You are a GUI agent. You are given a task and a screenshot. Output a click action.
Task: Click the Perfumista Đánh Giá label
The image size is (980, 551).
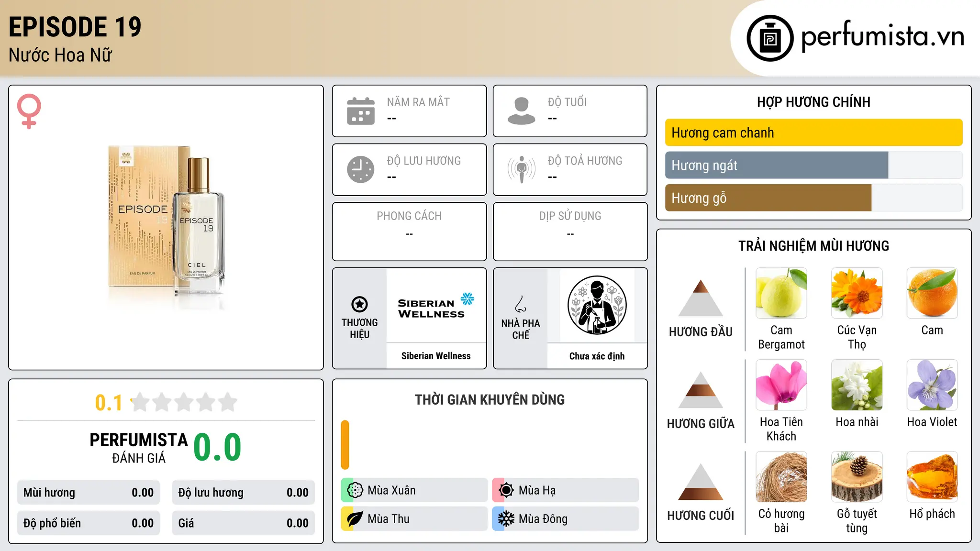click(139, 448)
